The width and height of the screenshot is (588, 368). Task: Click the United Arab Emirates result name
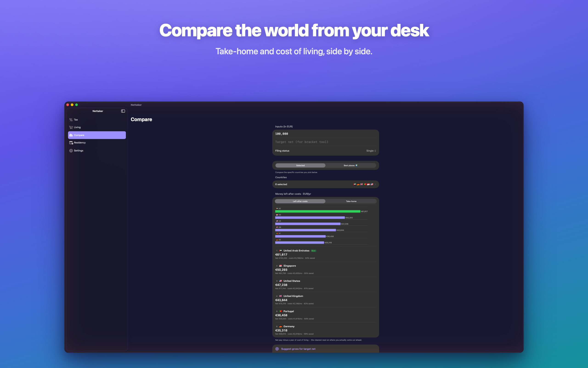click(x=296, y=250)
